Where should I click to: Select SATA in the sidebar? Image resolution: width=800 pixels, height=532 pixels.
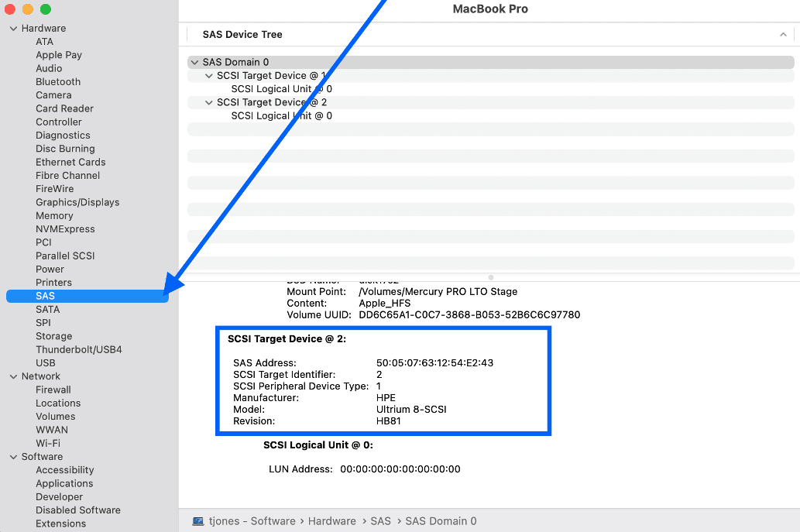[x=47, y=310]
